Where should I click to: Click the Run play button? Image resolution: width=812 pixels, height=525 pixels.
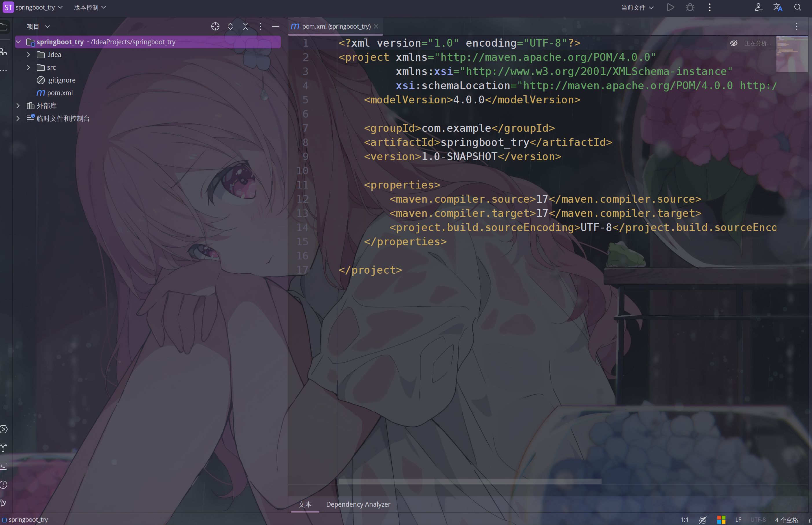click(670, 8)
